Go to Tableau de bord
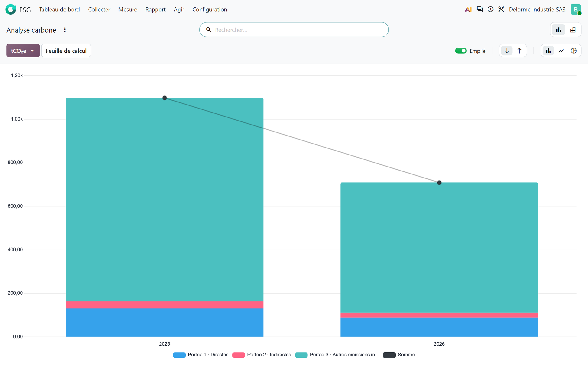 coord(59,10)
